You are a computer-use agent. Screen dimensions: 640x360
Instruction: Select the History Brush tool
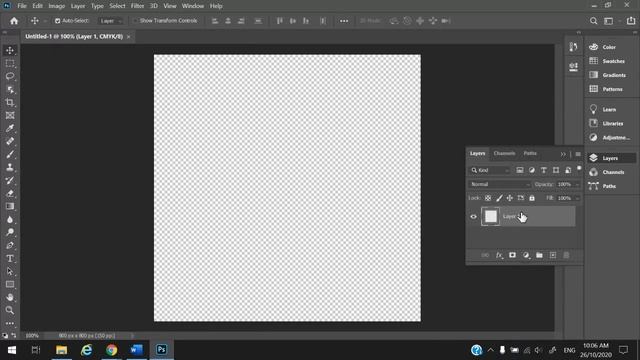tap(10, 180)
